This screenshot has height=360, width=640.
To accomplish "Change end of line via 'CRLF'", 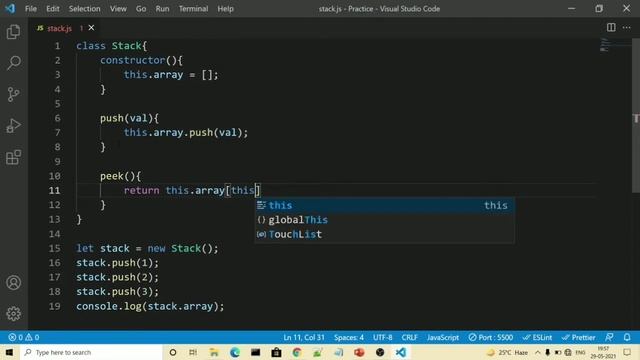I will pyautogui.click(x=409, y=338).
